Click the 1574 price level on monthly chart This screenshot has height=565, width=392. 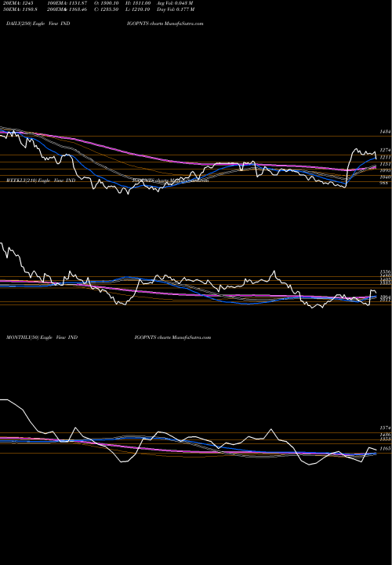(x=385, y=428)
